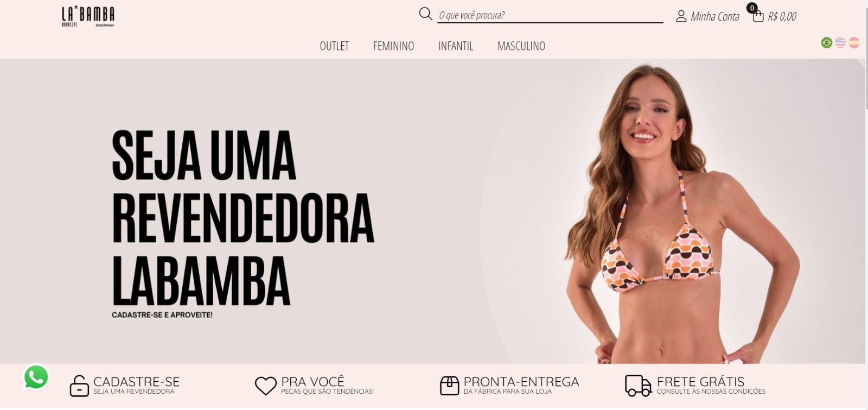Click the box Pronta-Entrega icon
Viewport: 868px width, 410px height.
coord(449,386)
